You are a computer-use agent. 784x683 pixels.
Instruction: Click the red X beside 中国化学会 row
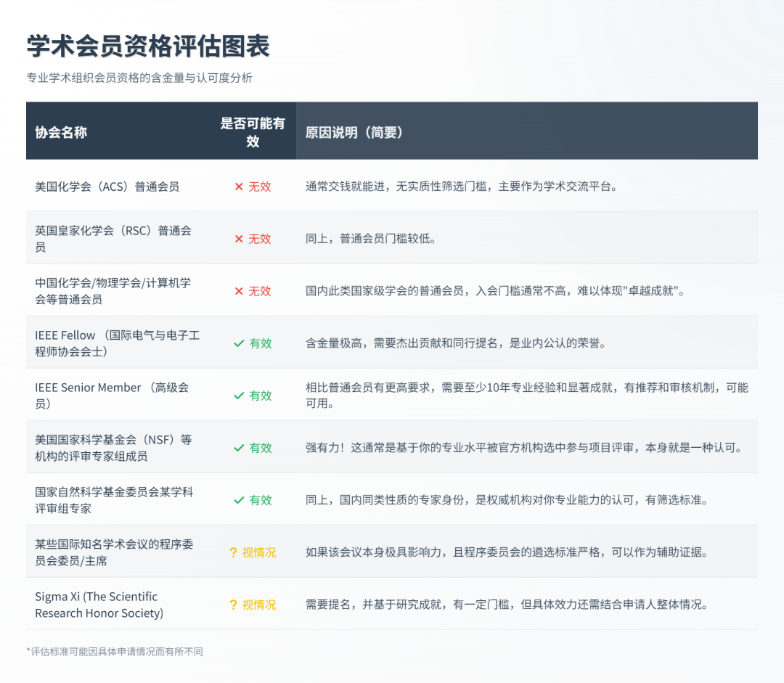click(238, 291)
